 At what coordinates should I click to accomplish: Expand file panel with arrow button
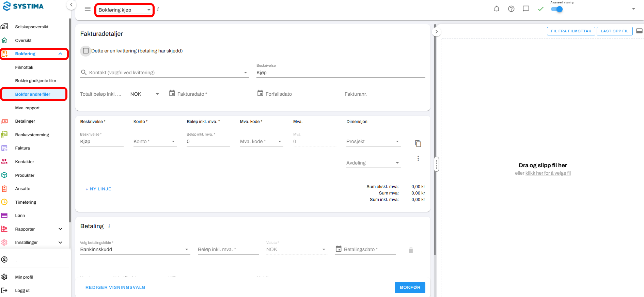click(436, 32)
